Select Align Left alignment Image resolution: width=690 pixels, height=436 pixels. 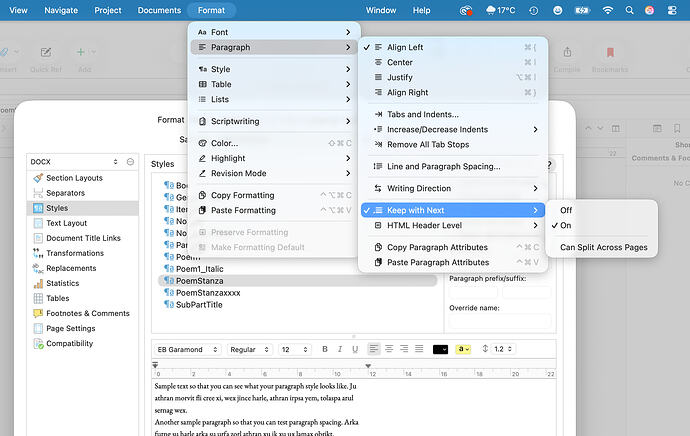coord(453,47)
